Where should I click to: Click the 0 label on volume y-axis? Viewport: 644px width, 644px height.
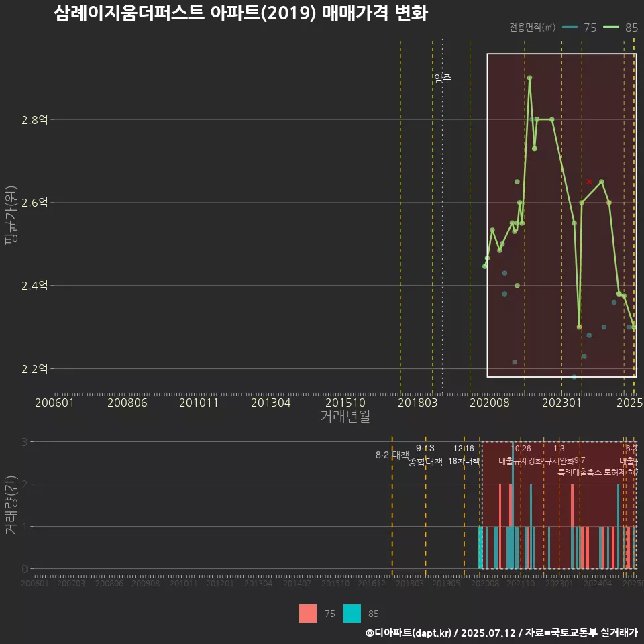click(x=25, y=569)
